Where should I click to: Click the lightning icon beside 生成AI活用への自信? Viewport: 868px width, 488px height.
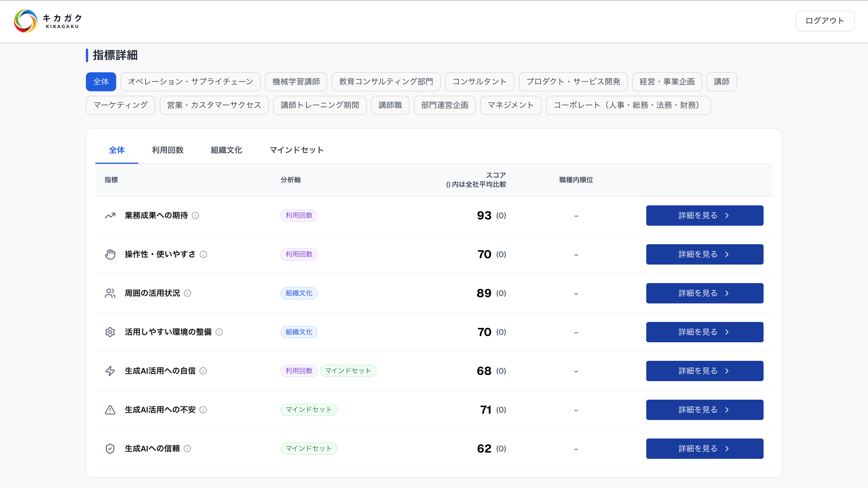pos(110,371)
